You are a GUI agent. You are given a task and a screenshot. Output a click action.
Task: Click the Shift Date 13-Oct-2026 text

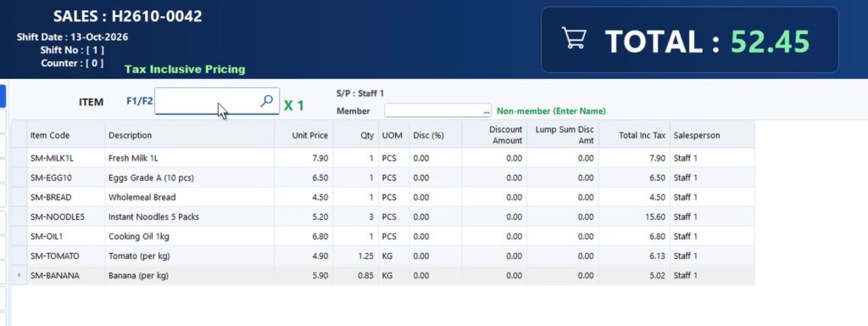[73, 37]
